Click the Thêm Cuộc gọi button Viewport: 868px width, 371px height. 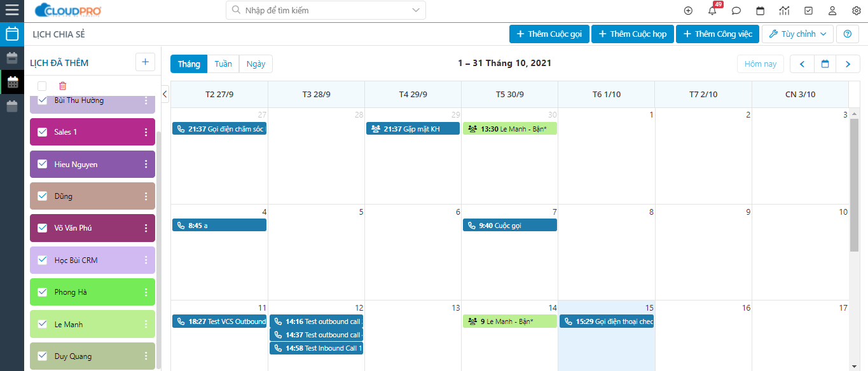tap(549, 34)
